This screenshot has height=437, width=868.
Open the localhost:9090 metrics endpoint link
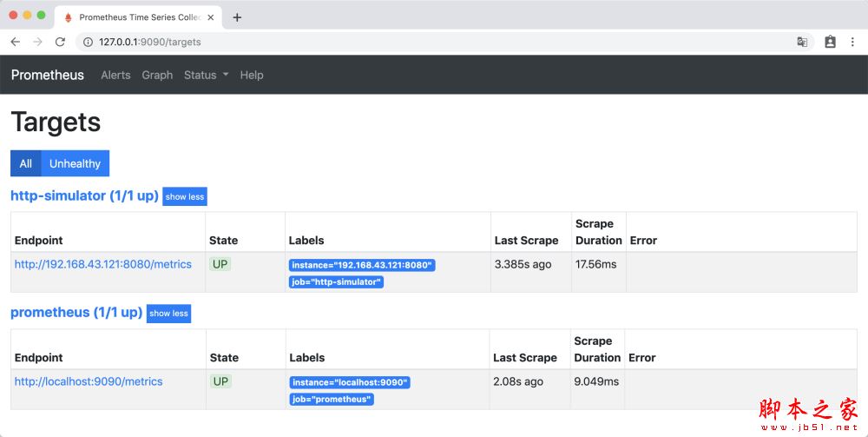point(89,381)
